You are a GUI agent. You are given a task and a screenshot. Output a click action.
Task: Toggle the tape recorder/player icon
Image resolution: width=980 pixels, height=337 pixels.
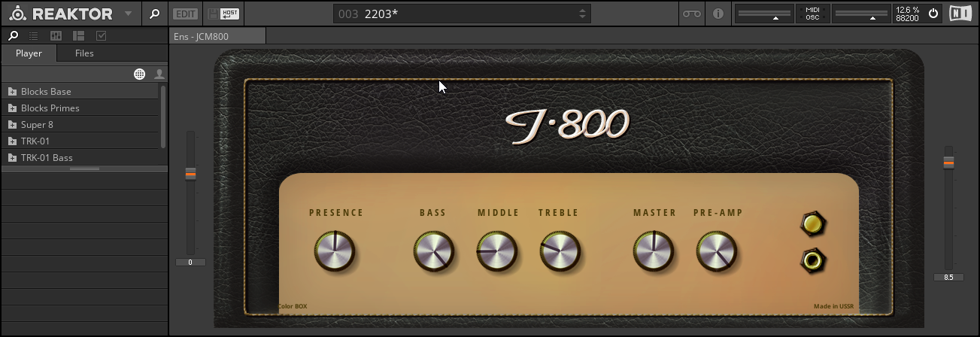tap(691, 14)
